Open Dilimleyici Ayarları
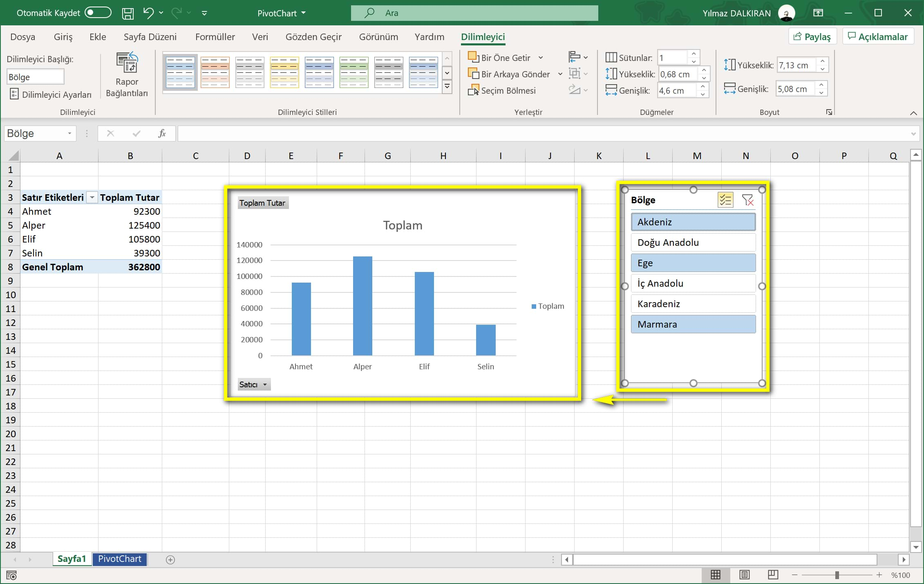This screenshot has height=584, width=924. coord(51,94)
